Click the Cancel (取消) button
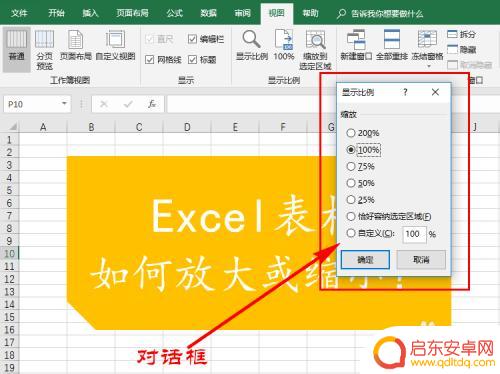Image resolution: width=500 pixels, height=374 pixels. tap(421, 259)
